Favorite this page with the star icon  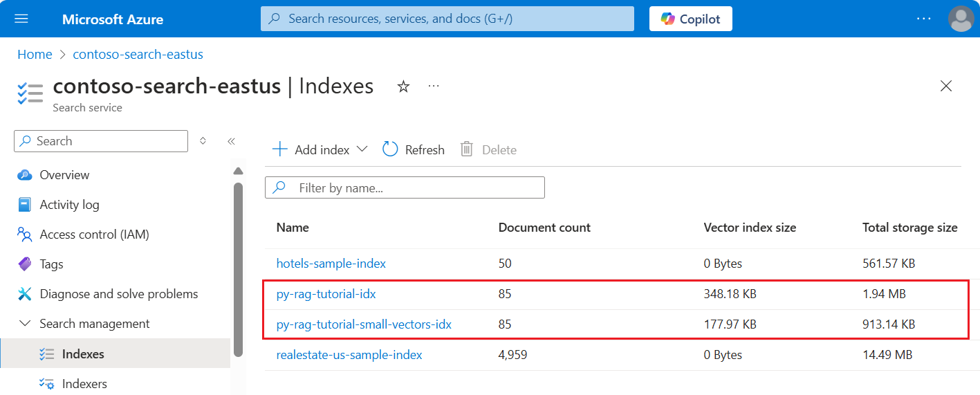click(x=403, y=86)
